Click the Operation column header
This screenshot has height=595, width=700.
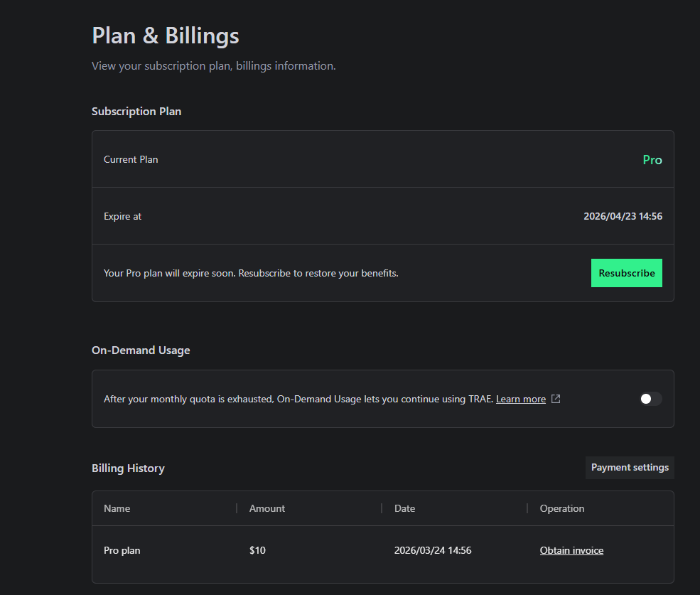click(x=562, y=508)
